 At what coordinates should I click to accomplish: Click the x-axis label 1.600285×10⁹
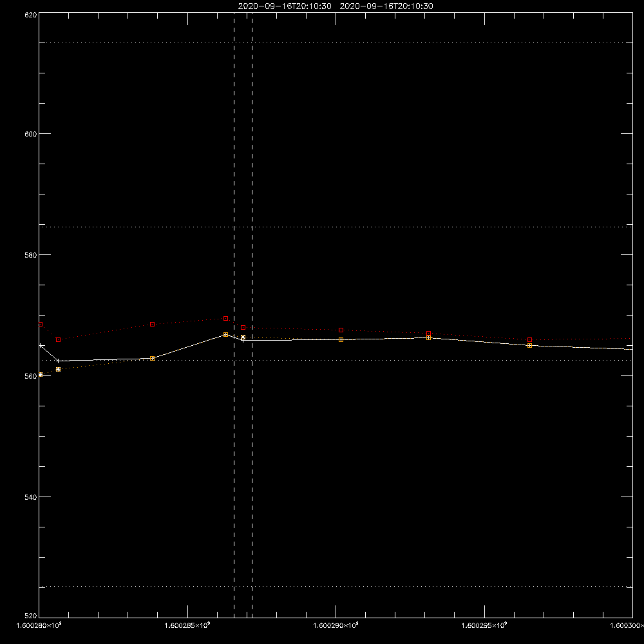pos(187,625)
